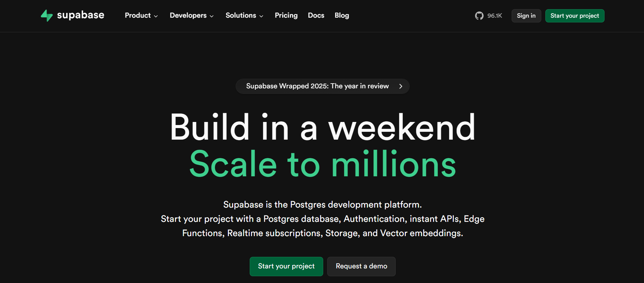Click the Request a demo button
The width and height of the screenshot is (644, 283).
[x=361, y=266]
